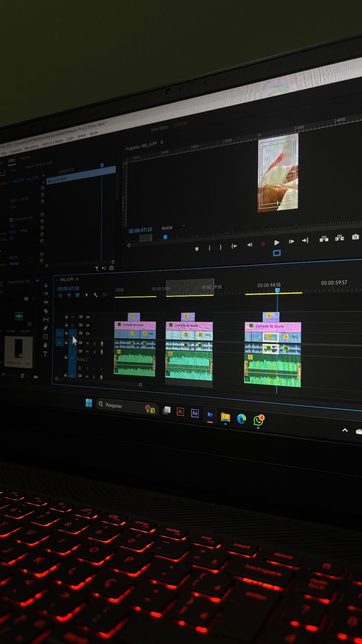This screenshot has width=362, height=644.
Task: Open Programa: IMG_6299 panel menu
Action: (x=162, y=142)
